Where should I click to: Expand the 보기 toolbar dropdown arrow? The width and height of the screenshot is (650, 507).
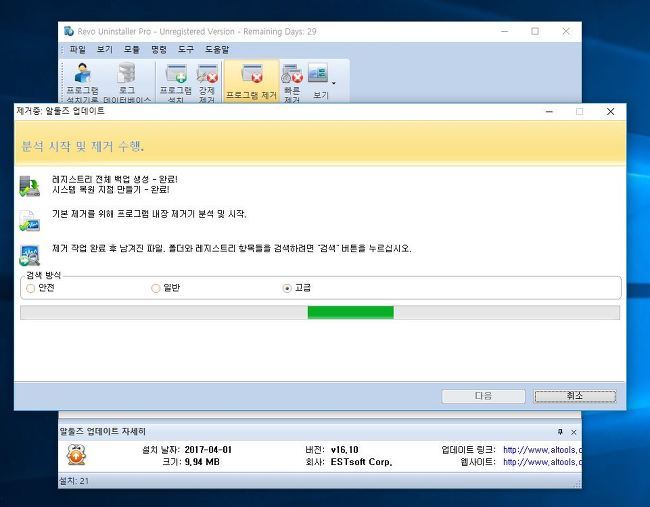(334, 83)
